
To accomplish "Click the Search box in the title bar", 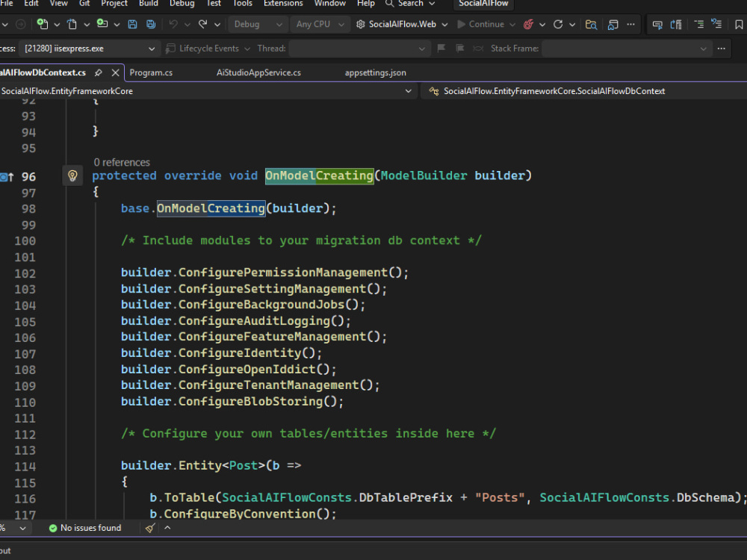I will coord(410,3).
